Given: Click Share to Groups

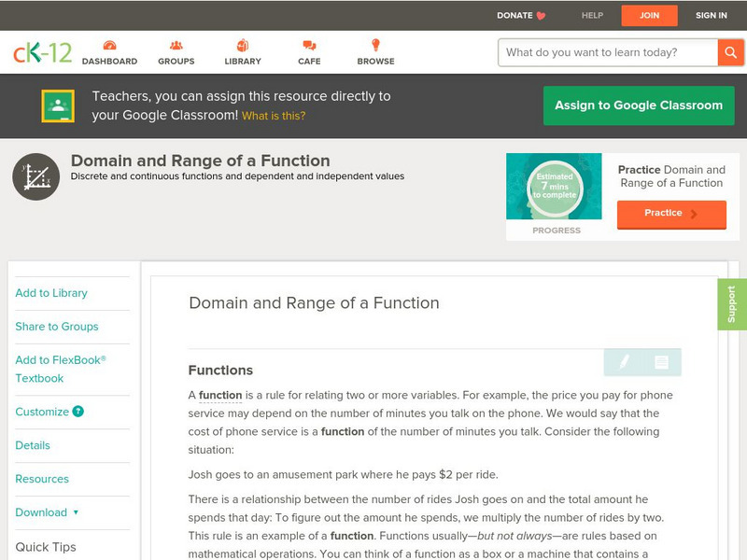Looking at the screenshot, I should pyautogui.click(x=57, y=327).
